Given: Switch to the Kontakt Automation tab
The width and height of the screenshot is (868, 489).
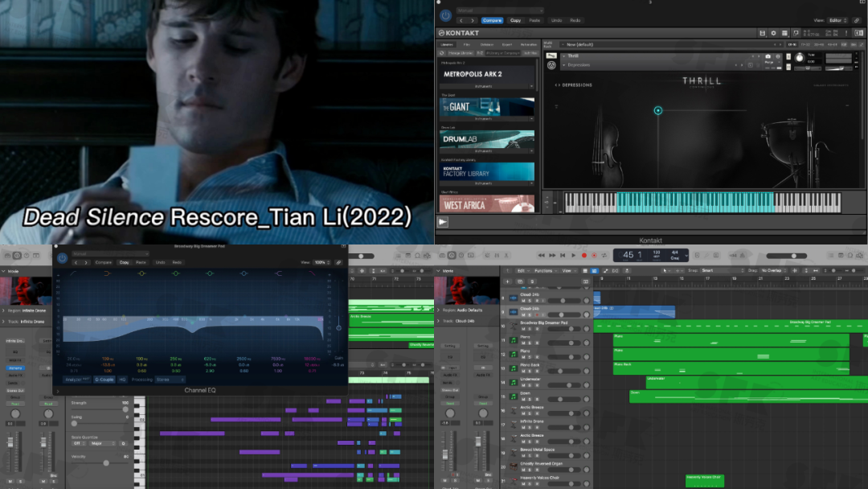Looking at the screenshot, I should coord(529,45).
